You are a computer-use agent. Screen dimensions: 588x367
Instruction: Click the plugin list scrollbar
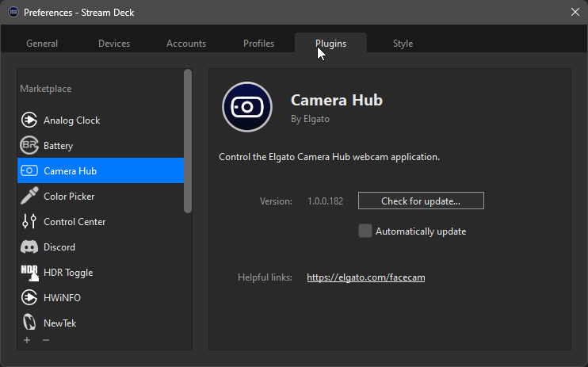188,141
